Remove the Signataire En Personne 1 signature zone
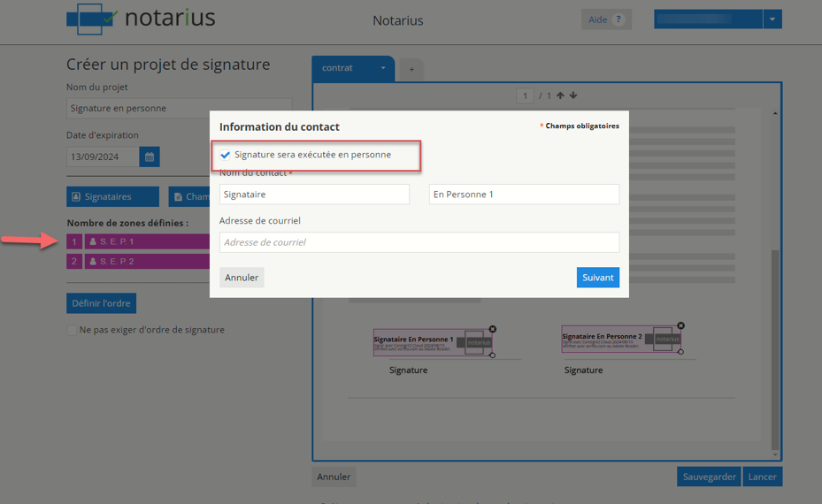The image size is (822, 504). pyautogui.click(x=493, y=329)
